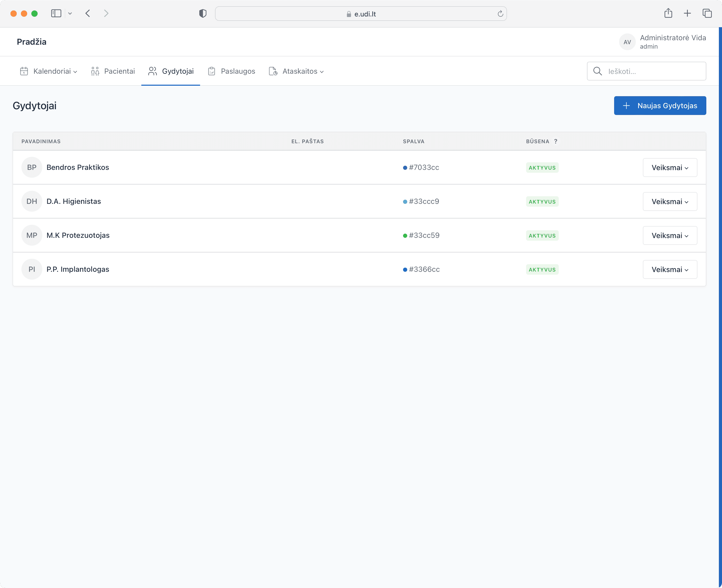Click the Paslaugos clipboard icon

click(212, 71)
